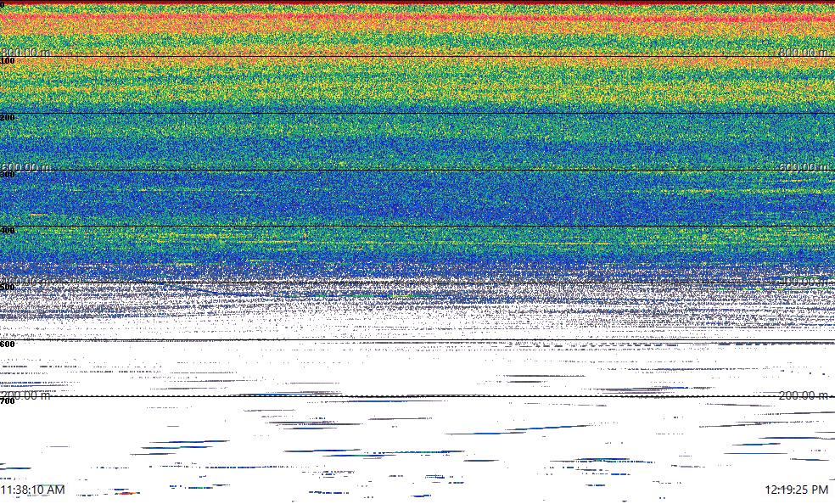The image size is (835, 504).
Task: Select the bold 700 range marker label
Action: 8,400
